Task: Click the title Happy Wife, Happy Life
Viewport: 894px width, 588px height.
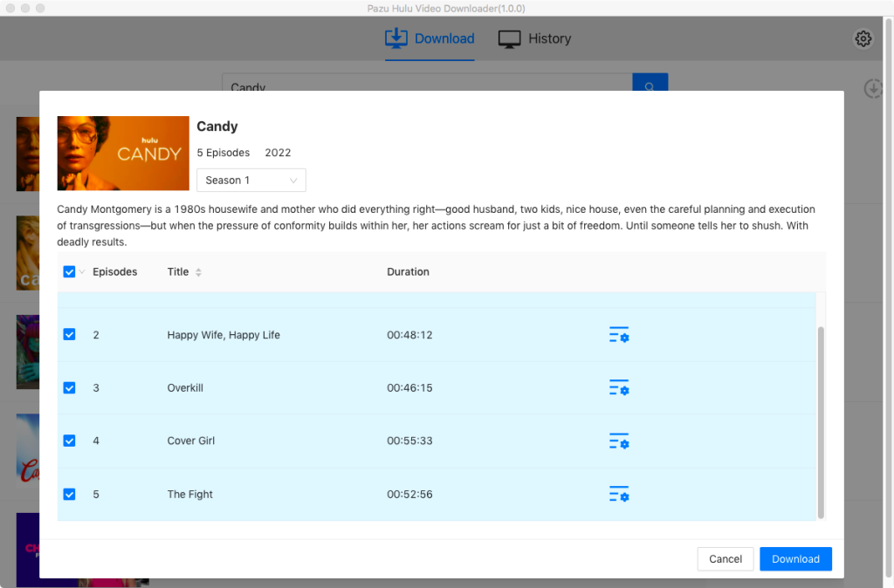Action: (x=223, y=335)
